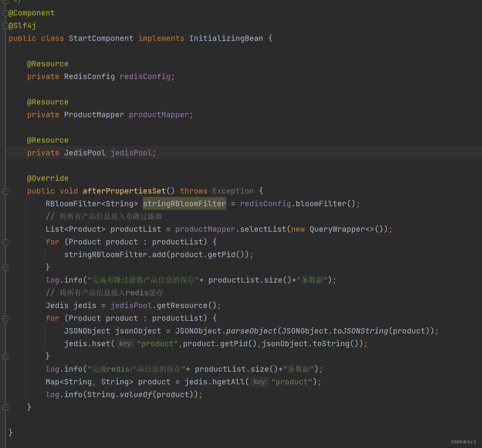Click the implements keyword
The height and width of the screenshot is (448, 482).
[x=161, y=38]
